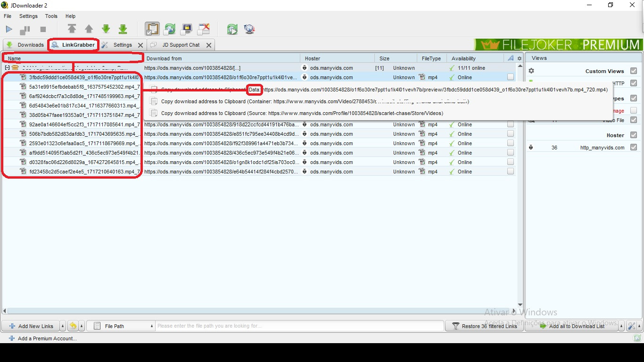Switch to the Downloads tab

(25, 45)
